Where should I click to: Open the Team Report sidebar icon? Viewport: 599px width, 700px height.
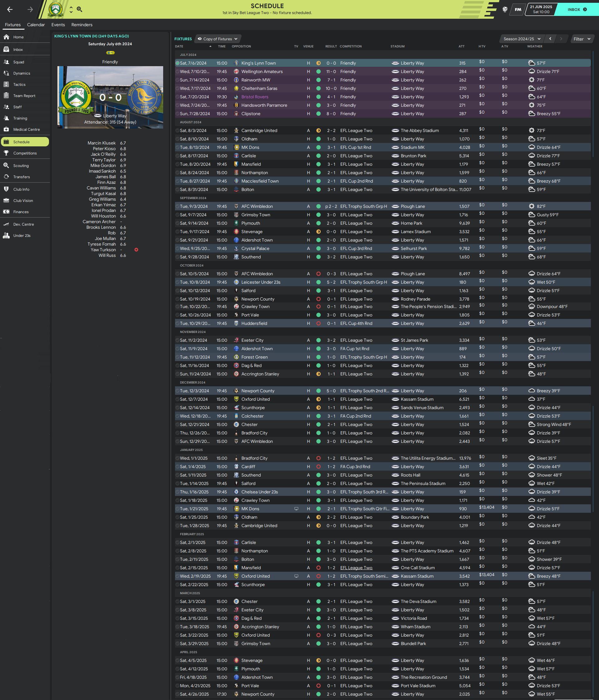pos(6,95)
